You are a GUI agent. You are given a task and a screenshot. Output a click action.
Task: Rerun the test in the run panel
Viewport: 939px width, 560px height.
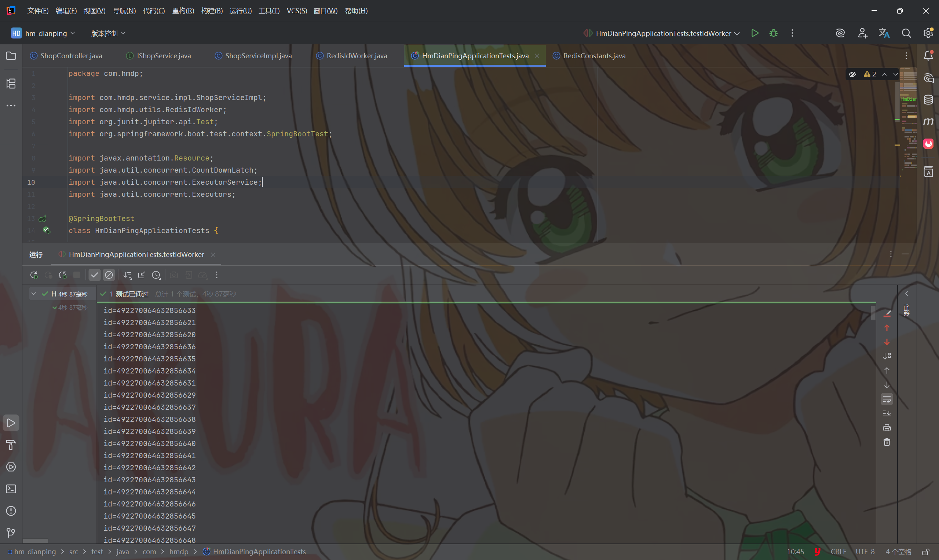[34, 275]
